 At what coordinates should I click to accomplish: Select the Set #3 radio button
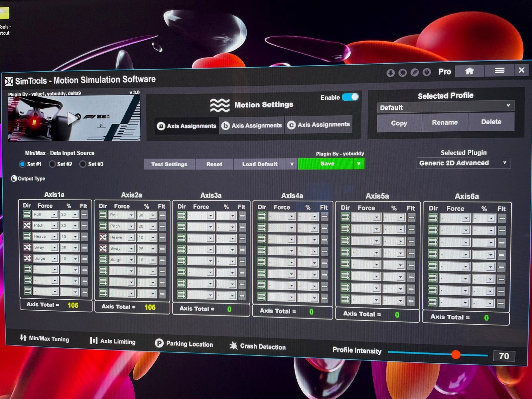83,164
